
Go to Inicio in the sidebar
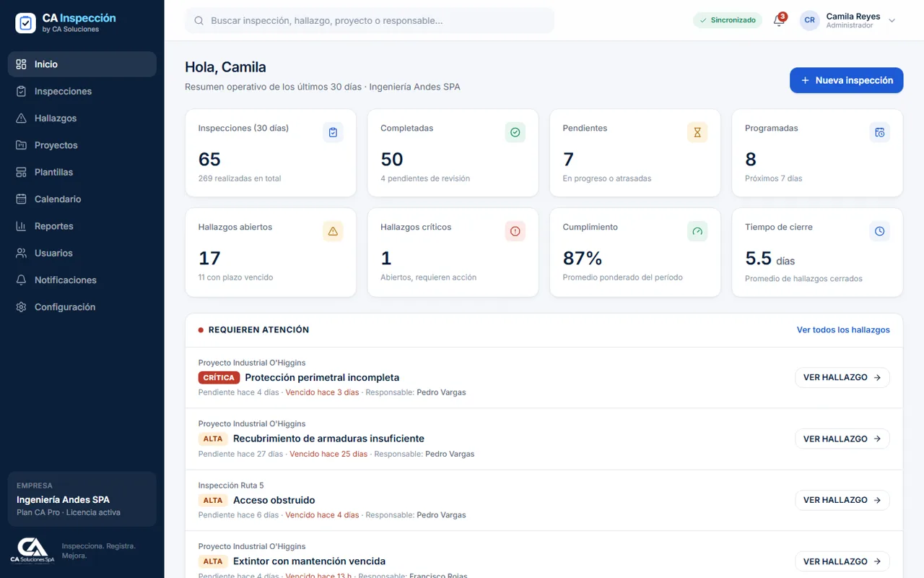tap(82, 64)
